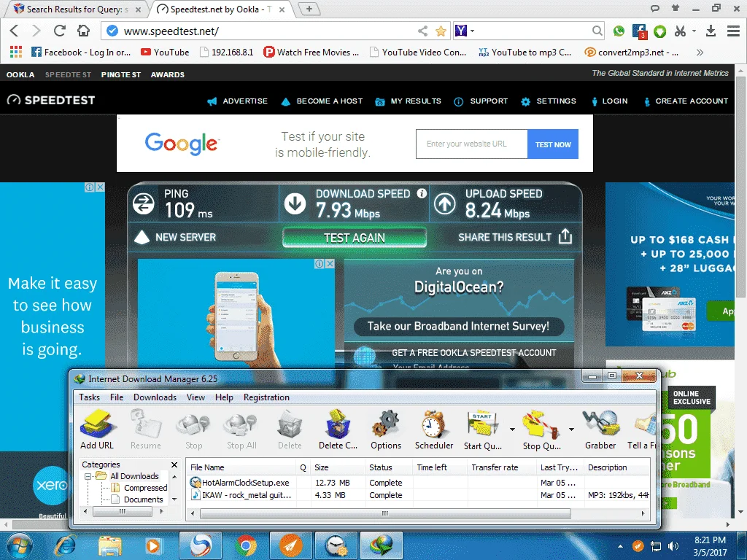Open the browser hamburger menu

point(733,31)
